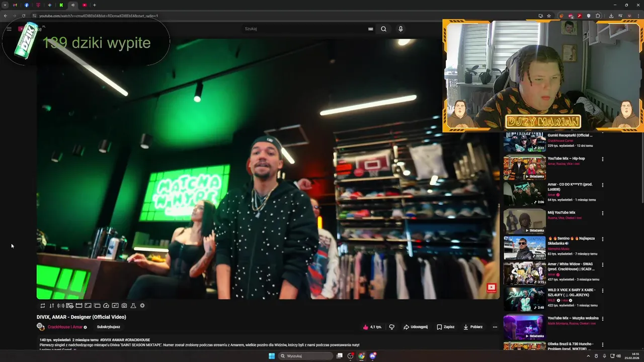This screenshot has height=362, width=644.
Task: Open a new browser tab
Action: point(94,5)
